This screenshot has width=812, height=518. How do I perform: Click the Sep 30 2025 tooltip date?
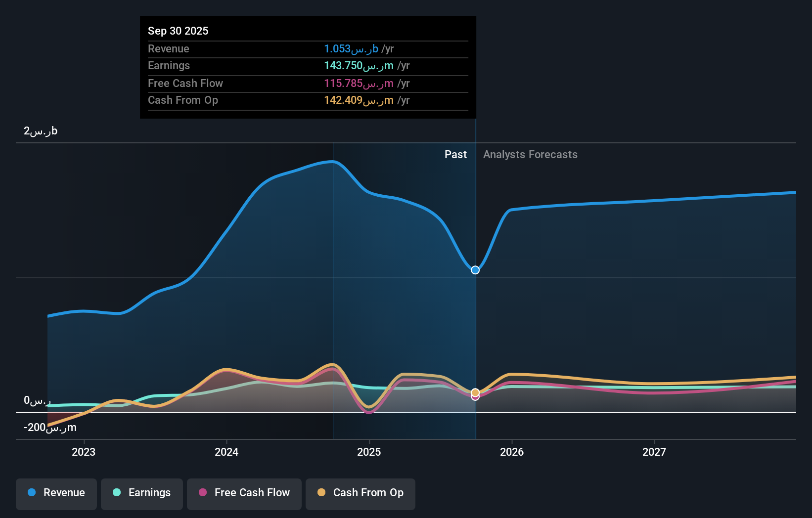point(178,31)
